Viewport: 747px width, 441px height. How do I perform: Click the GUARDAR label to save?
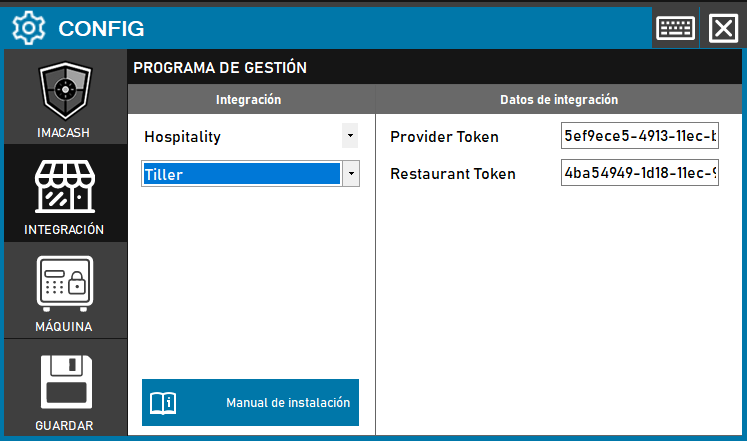point(65,425)
